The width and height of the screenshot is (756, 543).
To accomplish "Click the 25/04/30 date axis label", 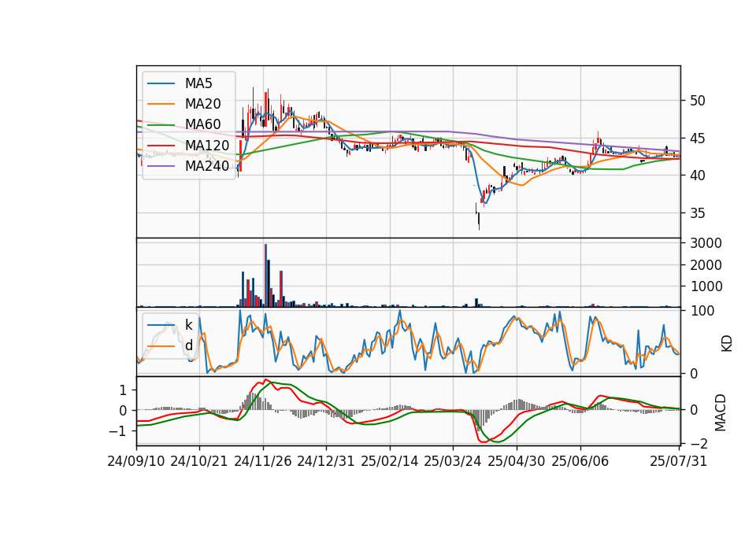I will (517, 461).
